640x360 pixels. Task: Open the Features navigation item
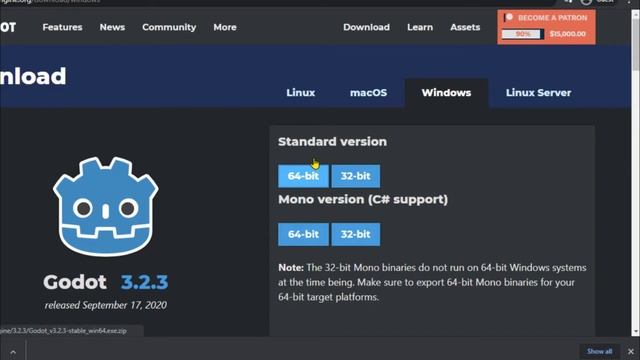tap(62, 27)
